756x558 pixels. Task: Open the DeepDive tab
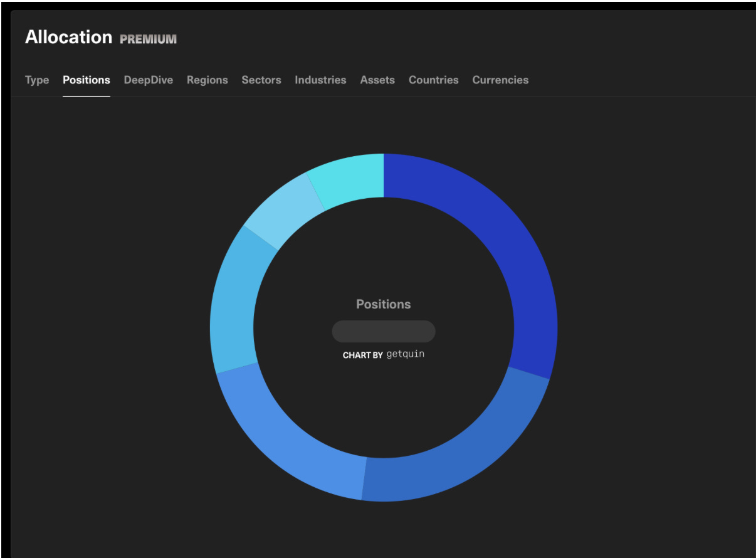[149, 80]
